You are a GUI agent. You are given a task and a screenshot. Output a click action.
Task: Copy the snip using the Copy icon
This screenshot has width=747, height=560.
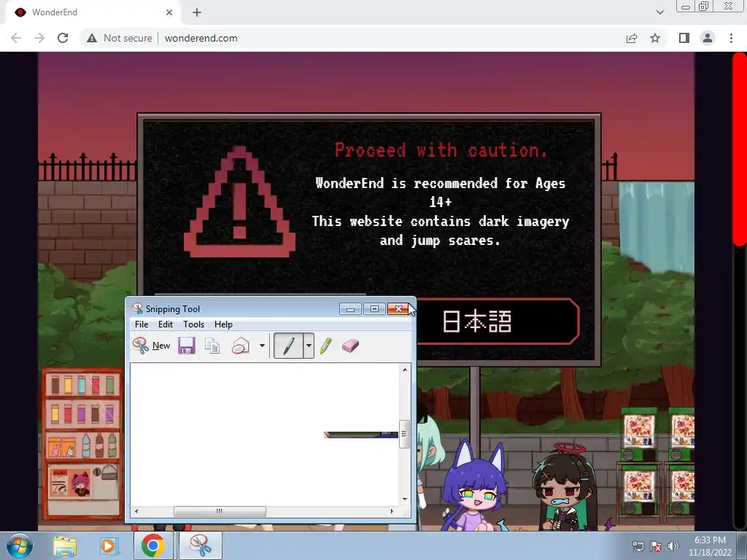tap(212, 346)
